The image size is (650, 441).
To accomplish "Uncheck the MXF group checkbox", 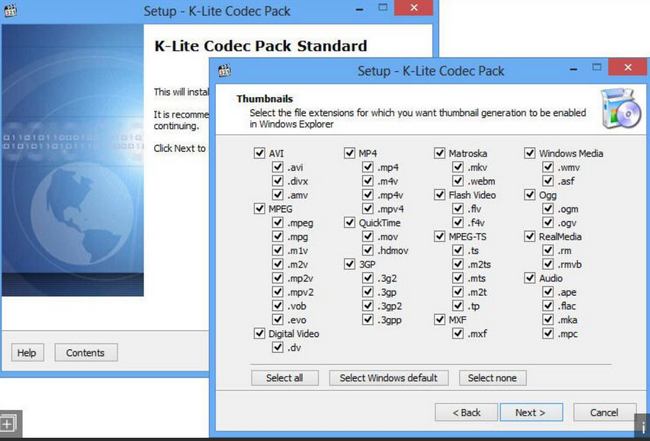I will click(x=439, y=320).
